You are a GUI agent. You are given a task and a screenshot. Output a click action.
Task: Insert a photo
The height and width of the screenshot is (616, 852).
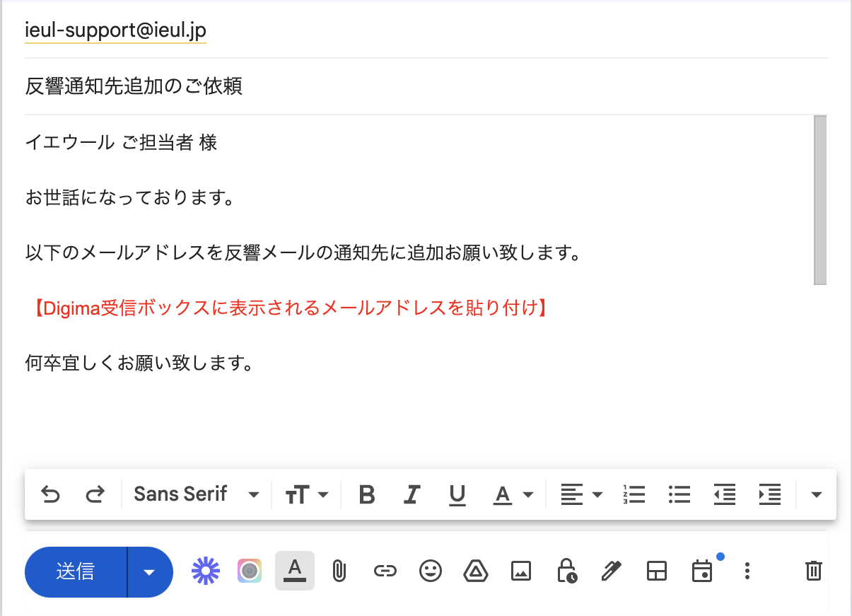521,570
